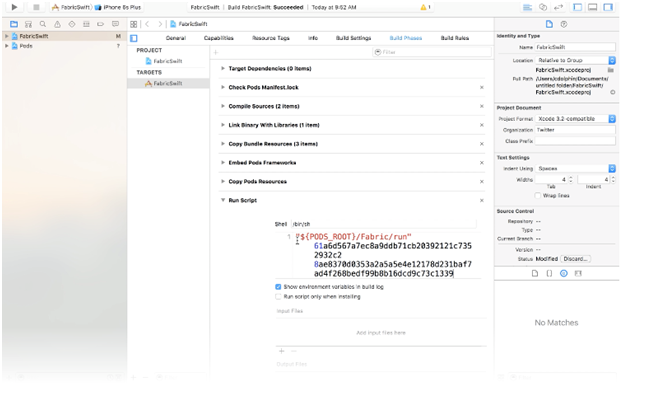Viewport: 646px width, 395px height.
Task: Open the Object library
Action: point(564,273)
